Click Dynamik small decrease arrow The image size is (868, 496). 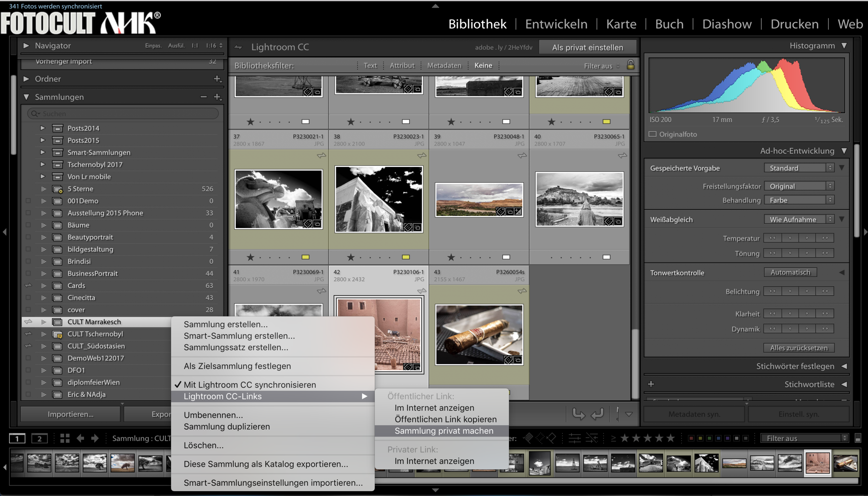790,328
